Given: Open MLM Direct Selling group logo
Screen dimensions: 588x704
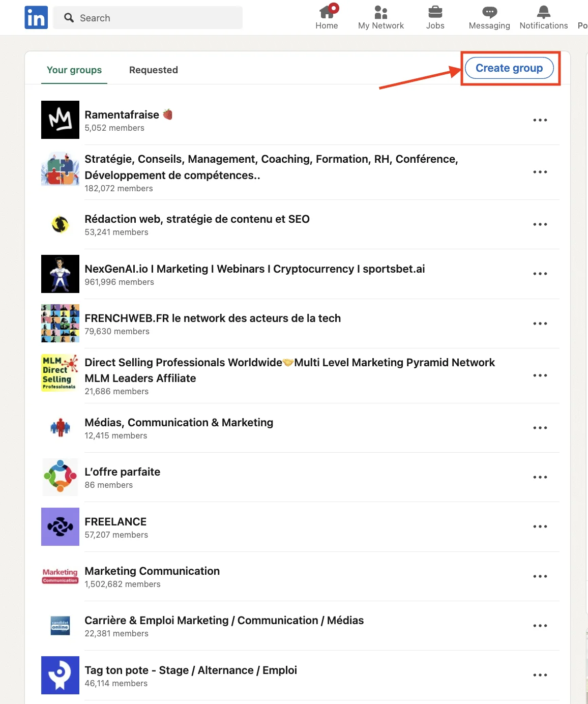Looking at the screenshot, I should [60, 373].
